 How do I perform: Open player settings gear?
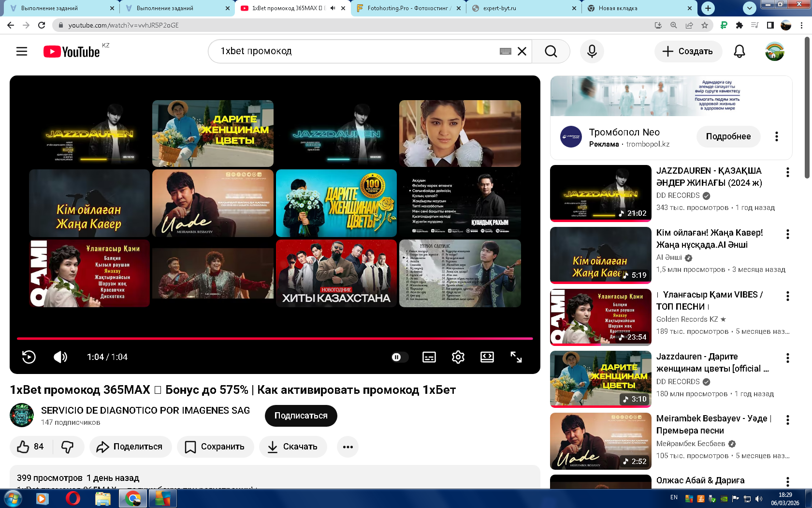(458, 357)
